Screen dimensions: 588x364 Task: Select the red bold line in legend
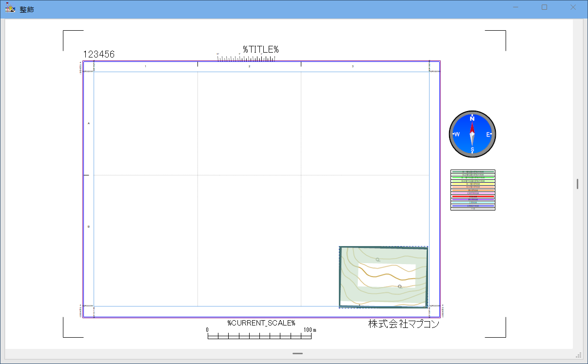click(472, 196)
